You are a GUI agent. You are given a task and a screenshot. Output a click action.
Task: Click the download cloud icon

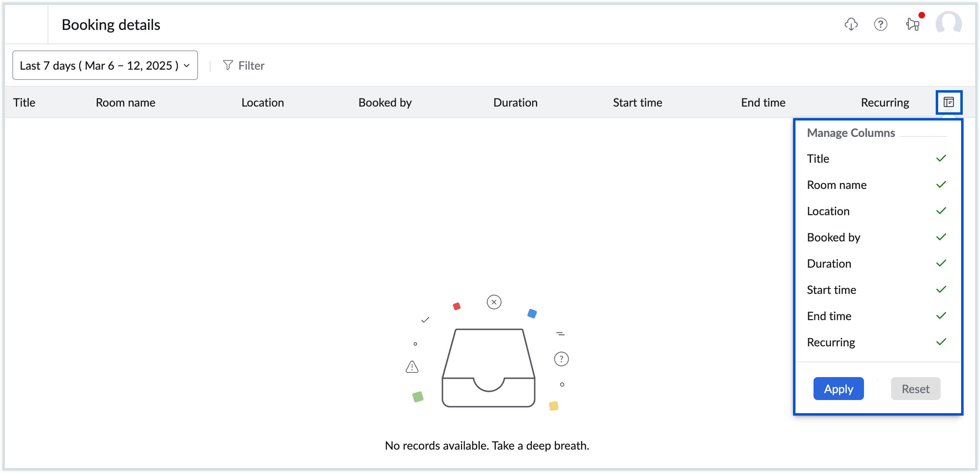click(x=851, y=25)
